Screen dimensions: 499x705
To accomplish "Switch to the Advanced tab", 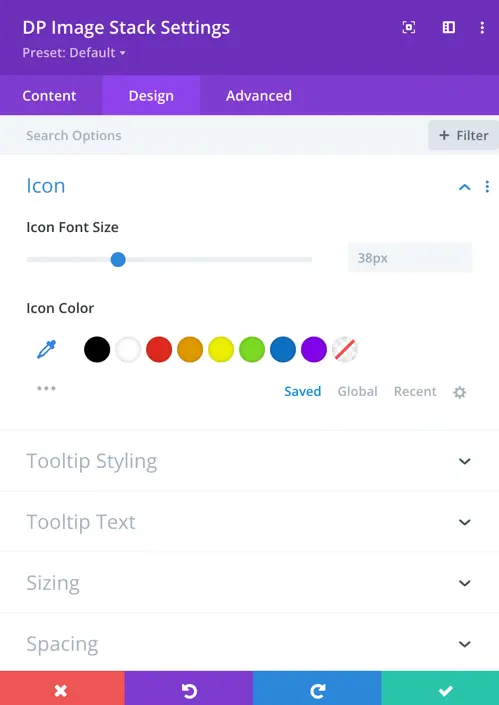I will [x=258, y=95].
